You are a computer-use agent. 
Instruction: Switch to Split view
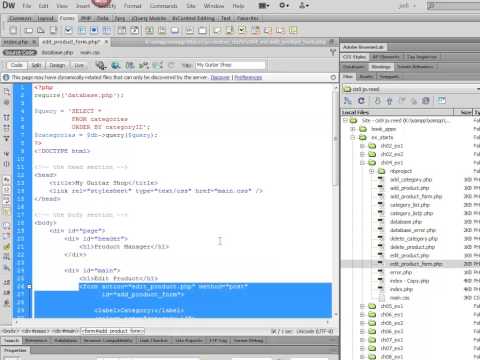pyautogui.click(x=36, y=65)
